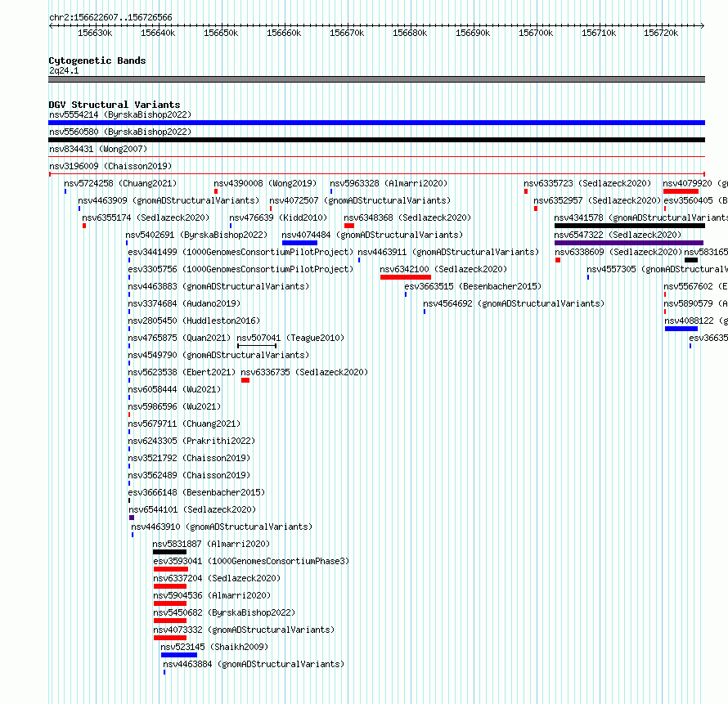Click nsv4557305 label
Viewport: 728px width, 704px height.
pyautogui.click(x=611, y=269)
